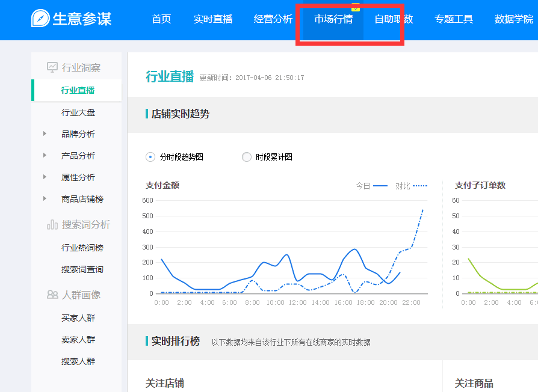Click the 行业洞察 monitor icon
The width and height of the screenshot is (538, 392).
point(52,67)
